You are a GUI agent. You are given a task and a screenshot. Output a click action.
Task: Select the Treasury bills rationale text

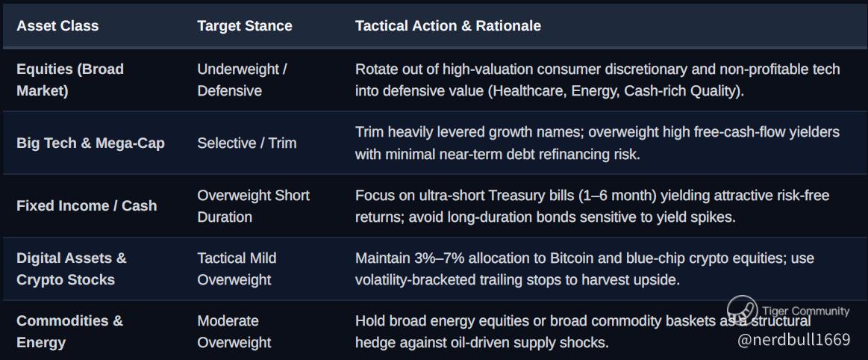pyautogui.click(x=593, y=205)
